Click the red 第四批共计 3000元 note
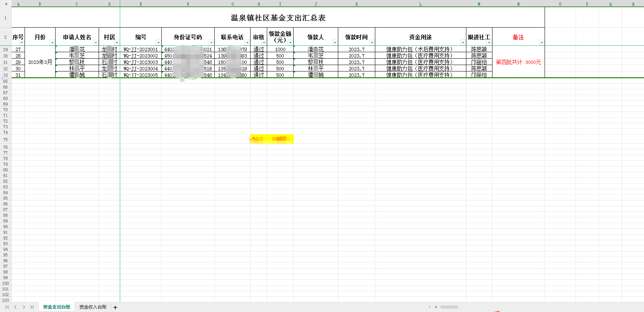This screenshot has height=312, width=644. click(x=519, y=62)
